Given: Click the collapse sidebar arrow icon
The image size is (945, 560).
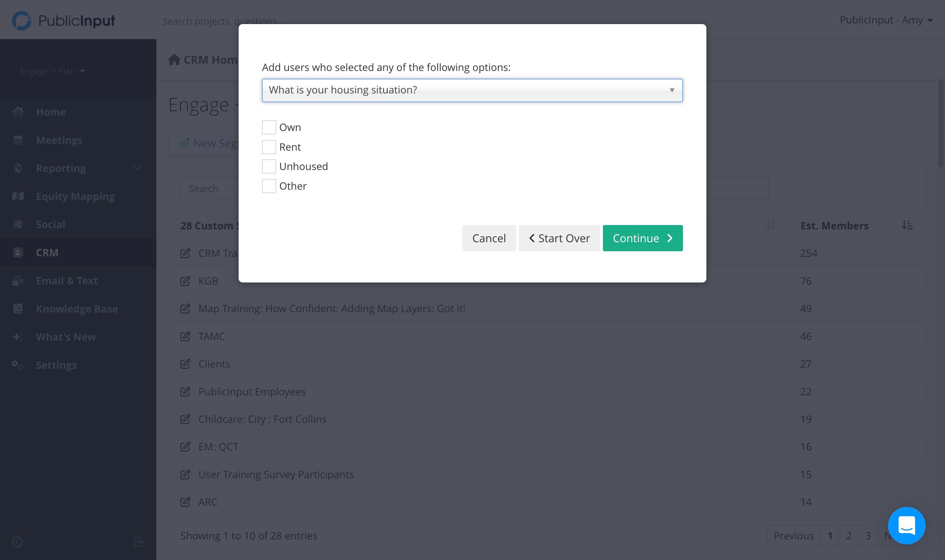Looking at the screenshot, I should tap(17, 542).
